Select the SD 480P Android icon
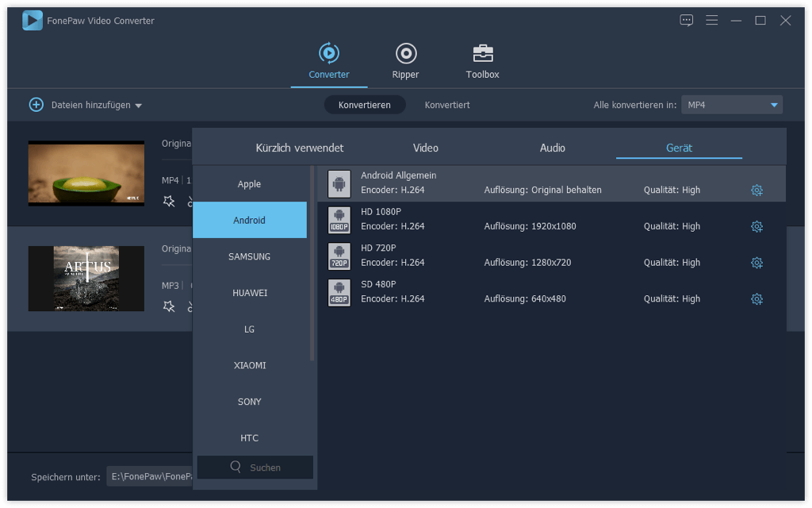Image resolution: width=812 pixels, height=508 pixels. coord(339,293)
